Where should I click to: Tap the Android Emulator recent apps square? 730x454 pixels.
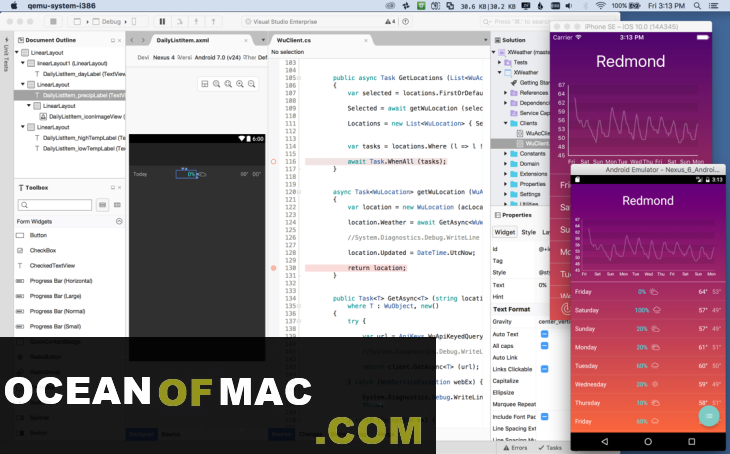click(692, 441)
